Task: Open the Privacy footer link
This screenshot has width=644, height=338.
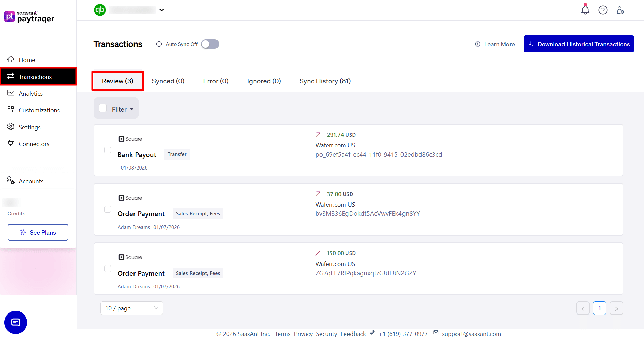Action: [303, 334]
